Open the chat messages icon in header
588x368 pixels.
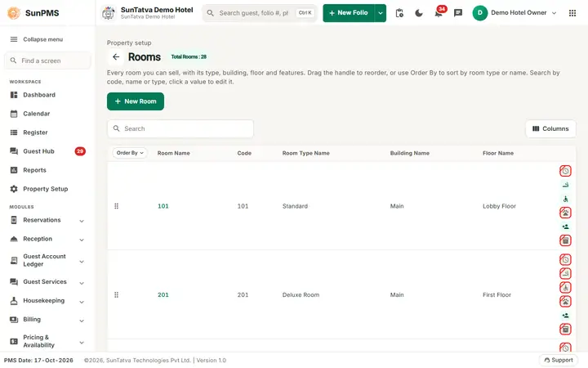point(458,13)
